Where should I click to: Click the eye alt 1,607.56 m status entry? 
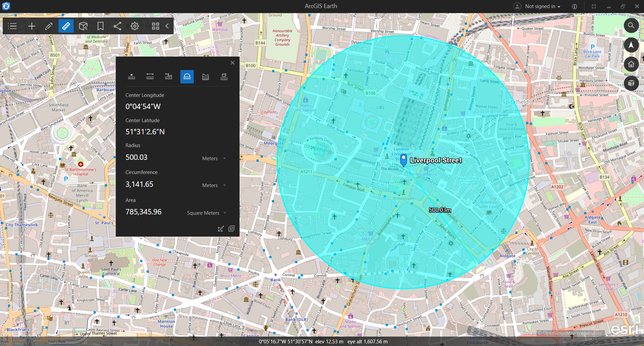click(x=367, y=342)
